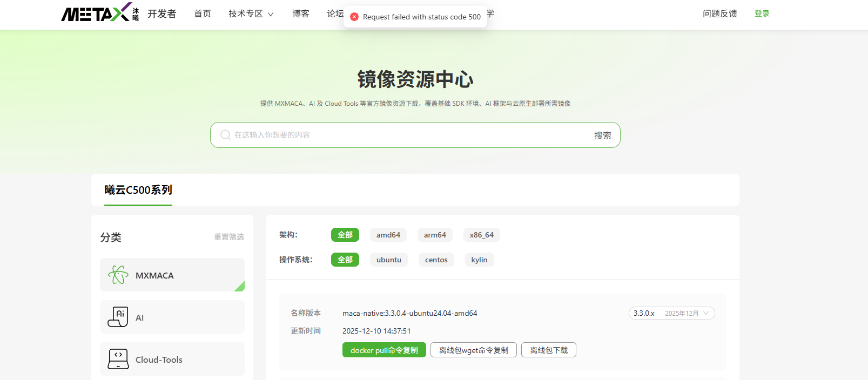Switch to 曦云C500系列 tab
This screenshot has height=380, width=868.
138,190
